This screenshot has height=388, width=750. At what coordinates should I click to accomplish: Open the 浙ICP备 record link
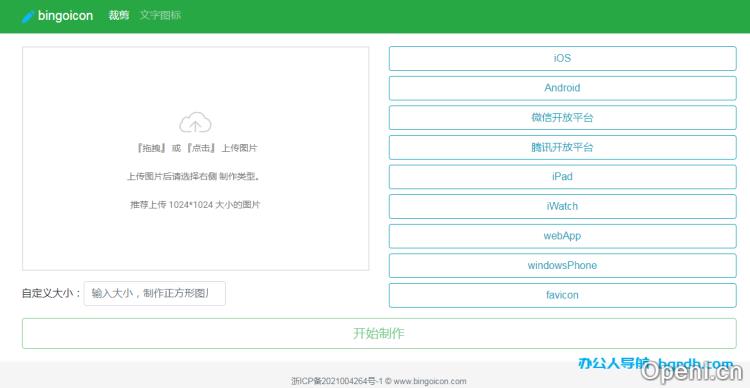point(337,381)
